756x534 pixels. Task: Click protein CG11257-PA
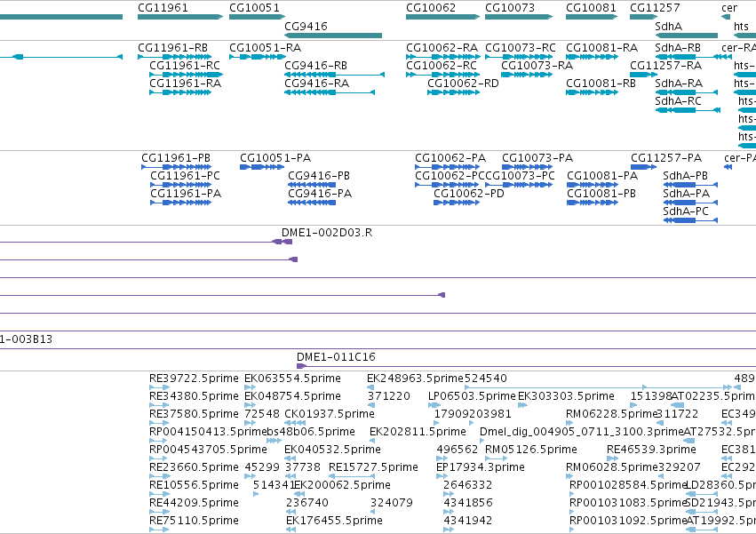643,167
